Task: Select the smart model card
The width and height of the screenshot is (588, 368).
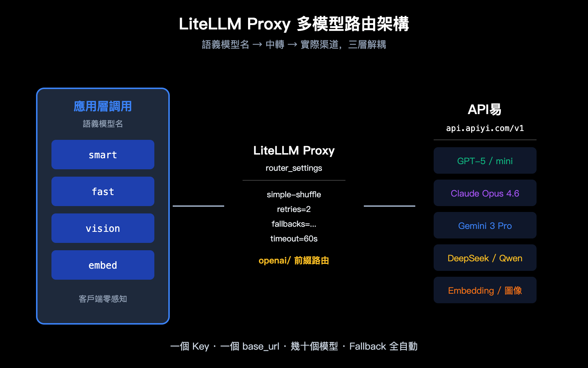Action: click(x=103, y=155)
